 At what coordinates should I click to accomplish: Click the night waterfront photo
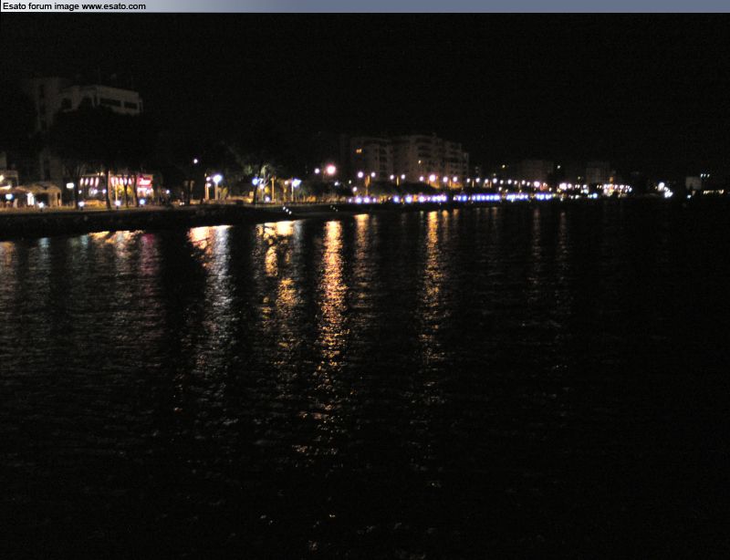pos(365,286)
